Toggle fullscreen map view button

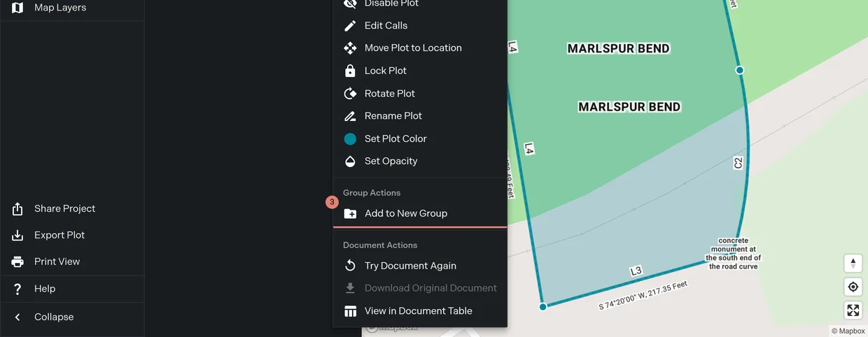click(x=853, y=310)
